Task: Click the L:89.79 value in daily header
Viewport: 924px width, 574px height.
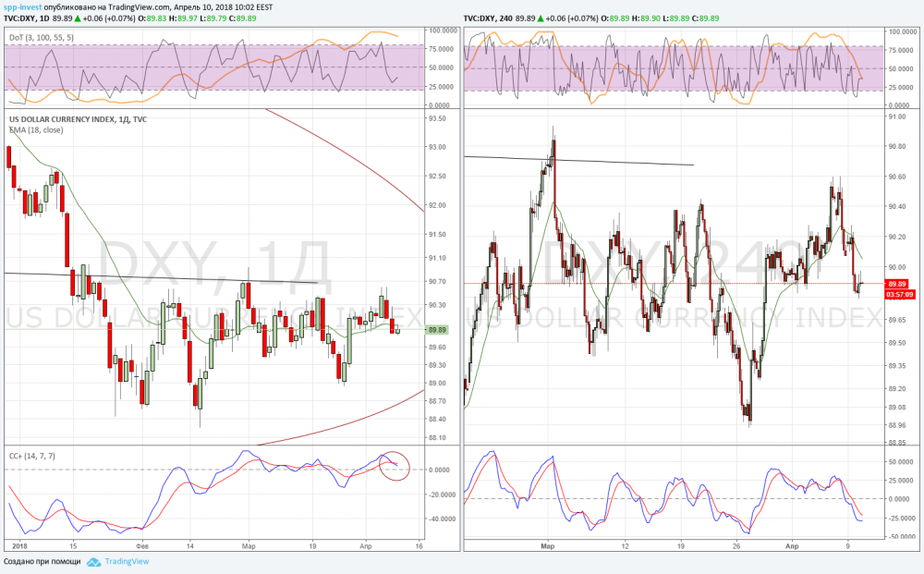Action: tap(213, 18)
